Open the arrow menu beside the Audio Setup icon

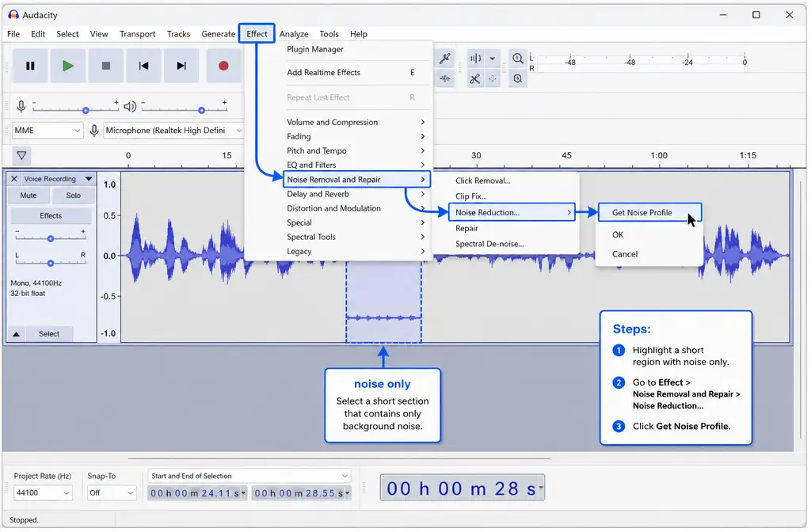tap(493, 59)
